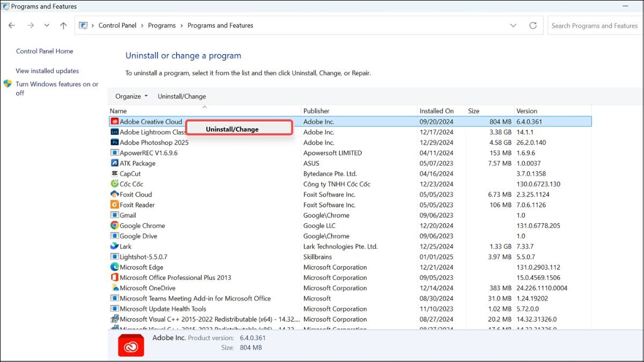644x362 pixels.
Task: Click the Microsoft Office Professional Plus icon
Action: pyautogui.click(x=114, y=278)
